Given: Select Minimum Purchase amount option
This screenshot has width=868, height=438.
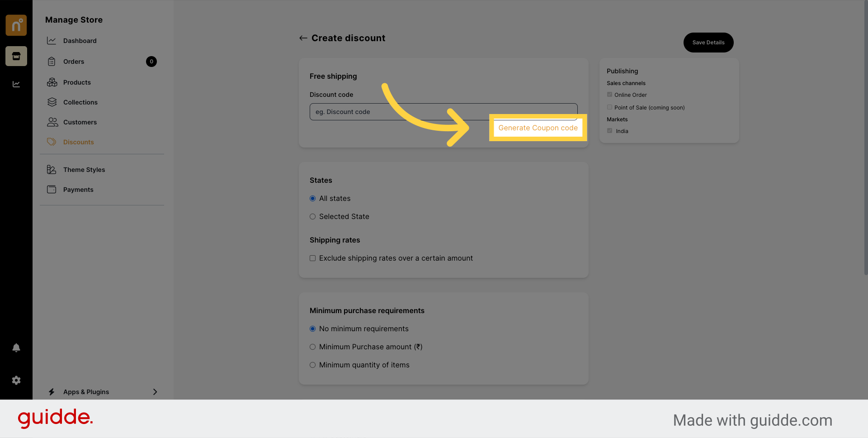Looking at the screenshot, I should tap(312, 347).
